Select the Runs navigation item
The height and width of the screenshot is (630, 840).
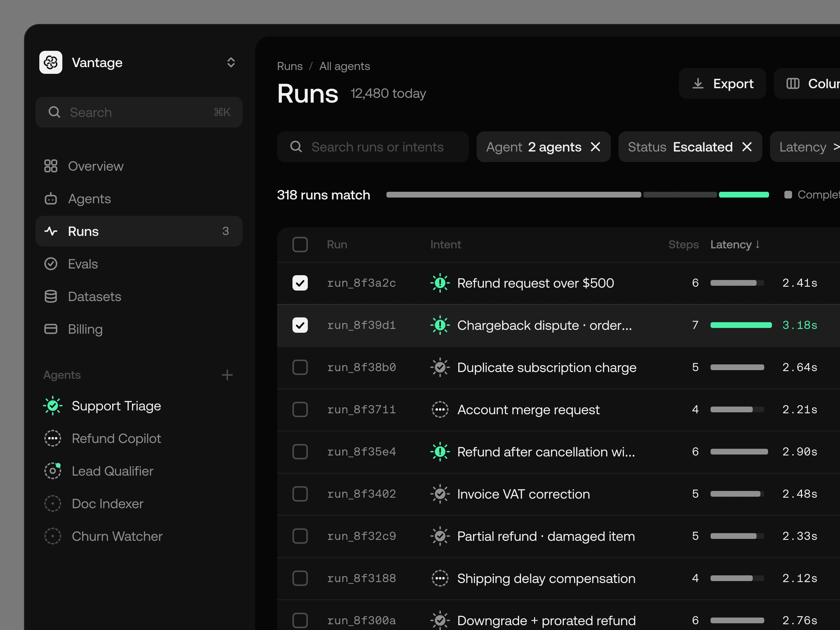click(x=139, y=231)
